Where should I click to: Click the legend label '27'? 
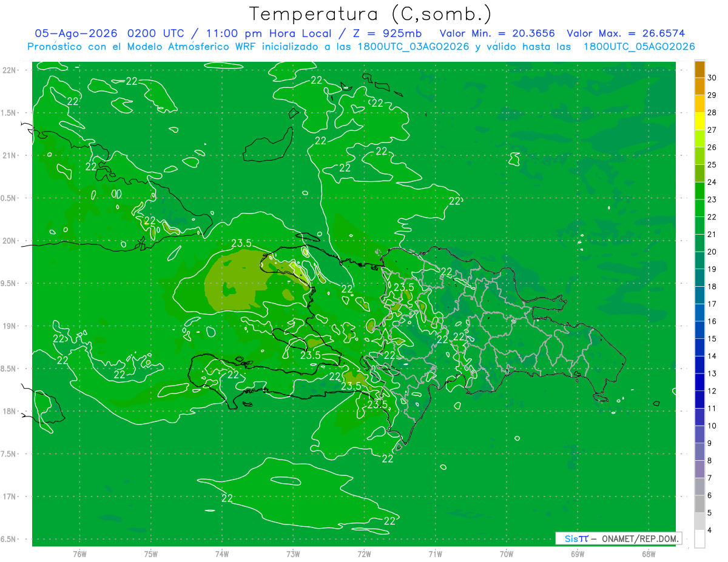click(712, 130)
